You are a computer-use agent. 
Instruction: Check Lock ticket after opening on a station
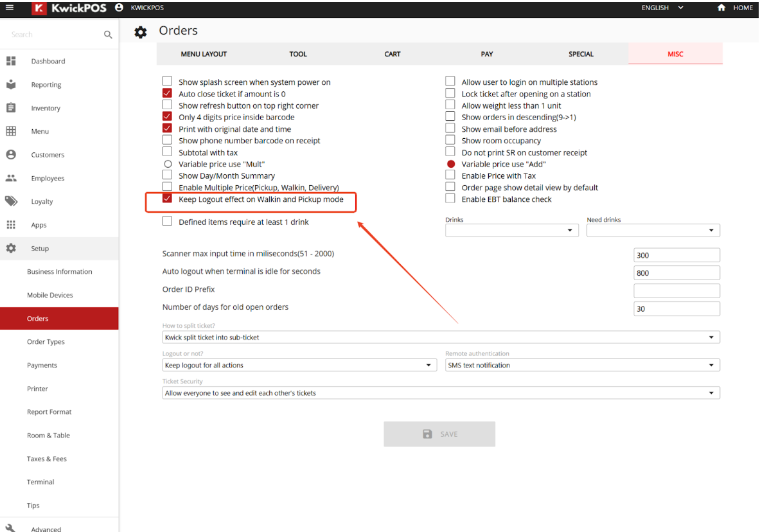[450, 93]
